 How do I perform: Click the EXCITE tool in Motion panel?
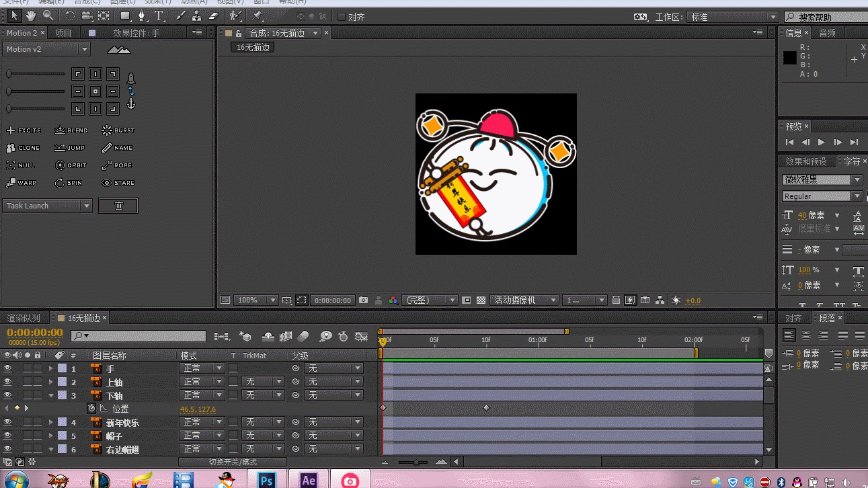[24, 130]
